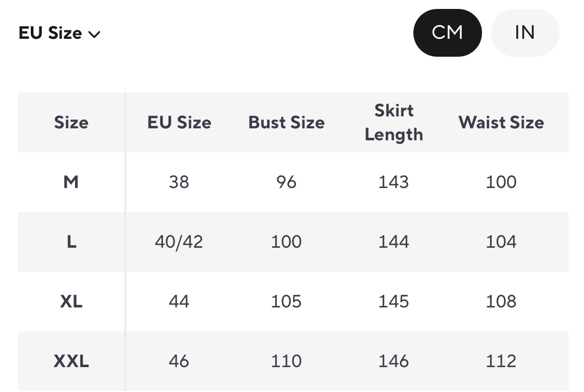The image size is (584, 392).
Task: Click the Skirt Length column header
Action: coord(393,122)
